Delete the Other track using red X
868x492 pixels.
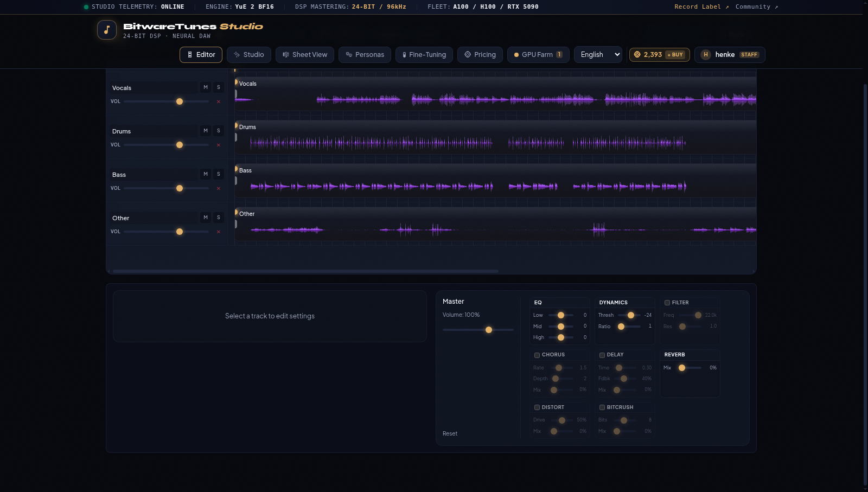[219, 232]
